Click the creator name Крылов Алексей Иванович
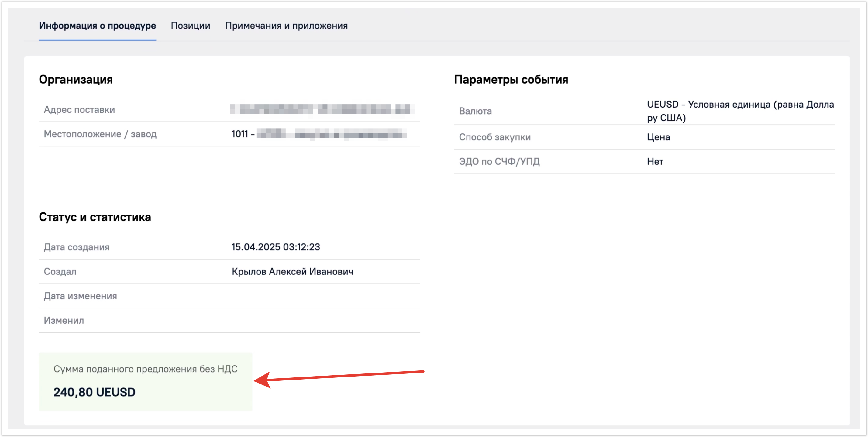 click(292, 272)
